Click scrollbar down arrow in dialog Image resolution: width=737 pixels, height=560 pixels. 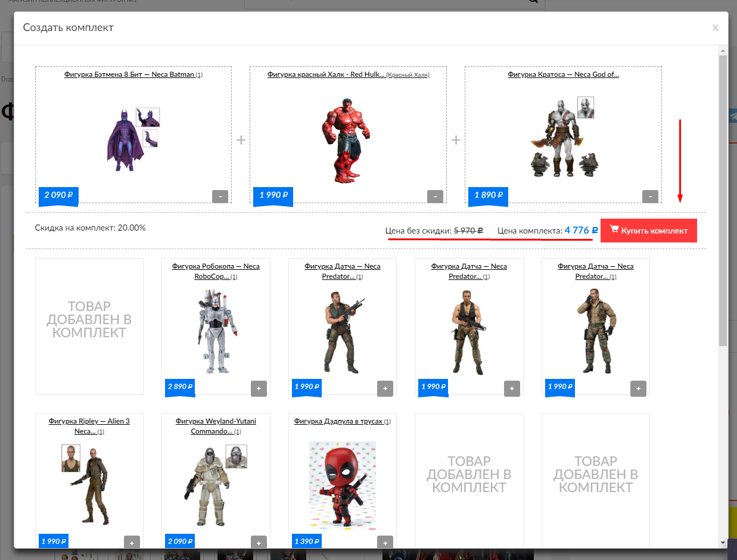[x=723, y=543]
